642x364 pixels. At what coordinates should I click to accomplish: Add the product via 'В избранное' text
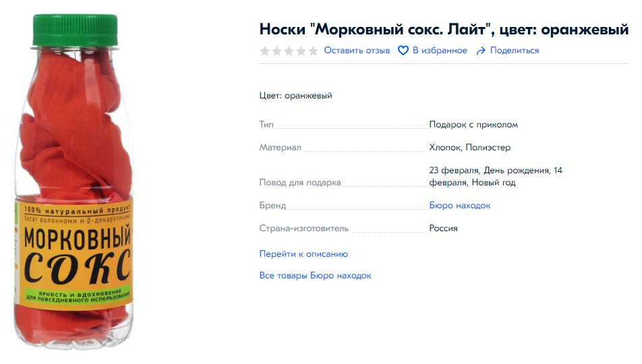(440, 51)
